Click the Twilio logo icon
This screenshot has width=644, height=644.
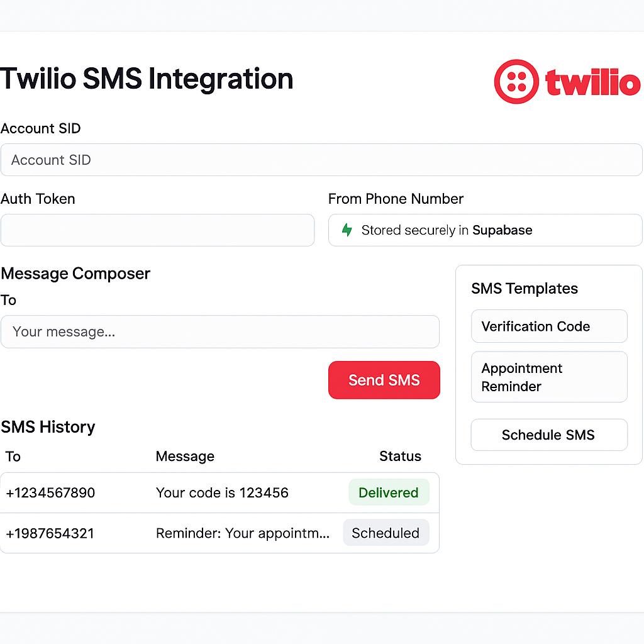click(516, 82)
